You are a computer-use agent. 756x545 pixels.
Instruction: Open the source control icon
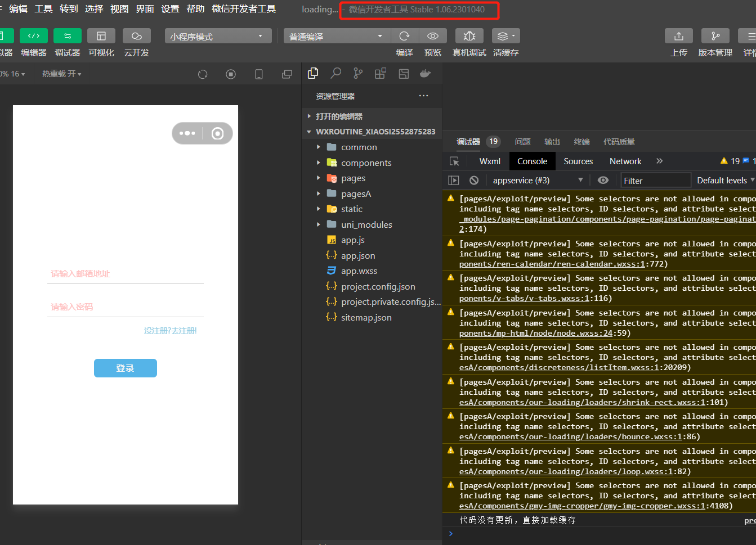tap(358, 73)
